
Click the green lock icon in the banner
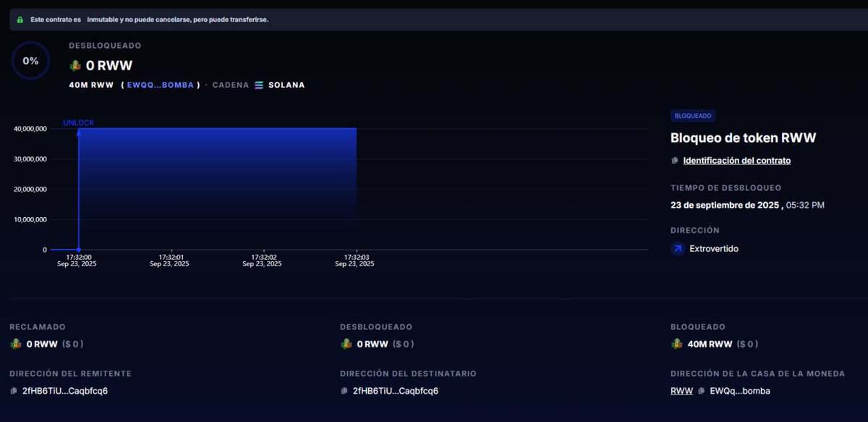click(20, 19)
